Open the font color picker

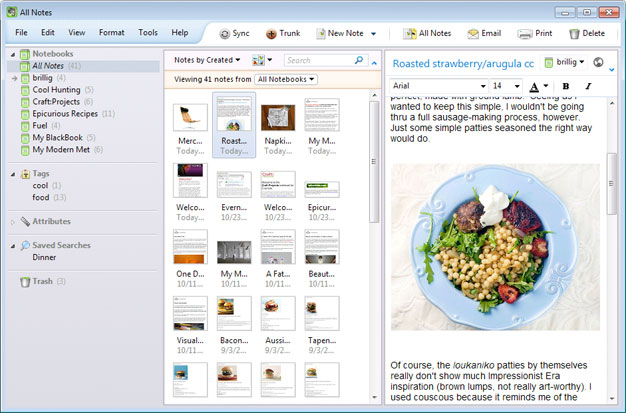pos(538,86)
